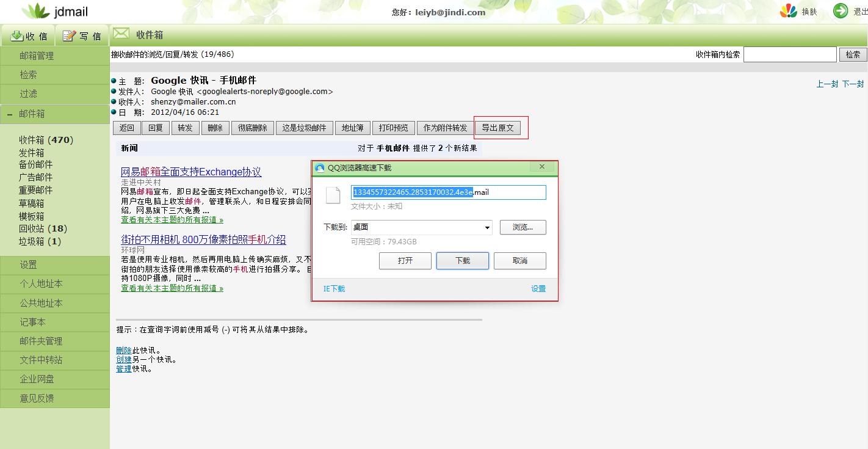Click the 作为附件转发 button
Viewport: 868px width, 449px height.
tap(445, 128)
